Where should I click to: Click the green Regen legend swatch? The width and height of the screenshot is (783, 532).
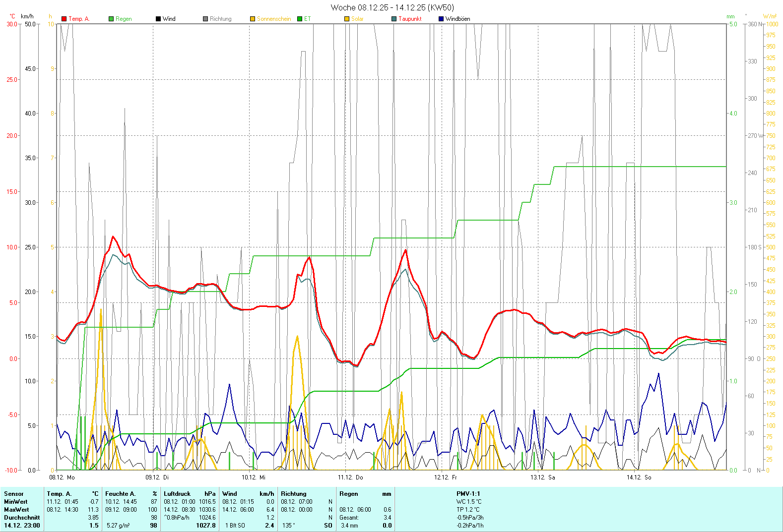tap(111, 19)
